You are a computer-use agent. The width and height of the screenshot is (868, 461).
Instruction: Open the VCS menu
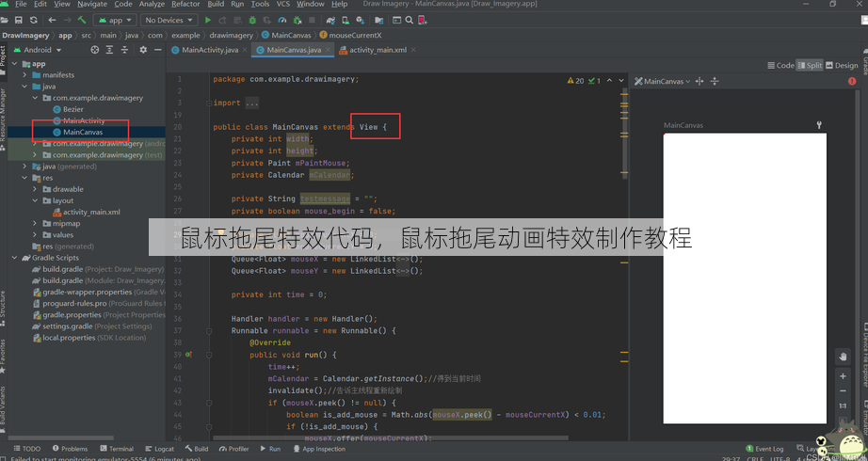[x=282, y=4]
